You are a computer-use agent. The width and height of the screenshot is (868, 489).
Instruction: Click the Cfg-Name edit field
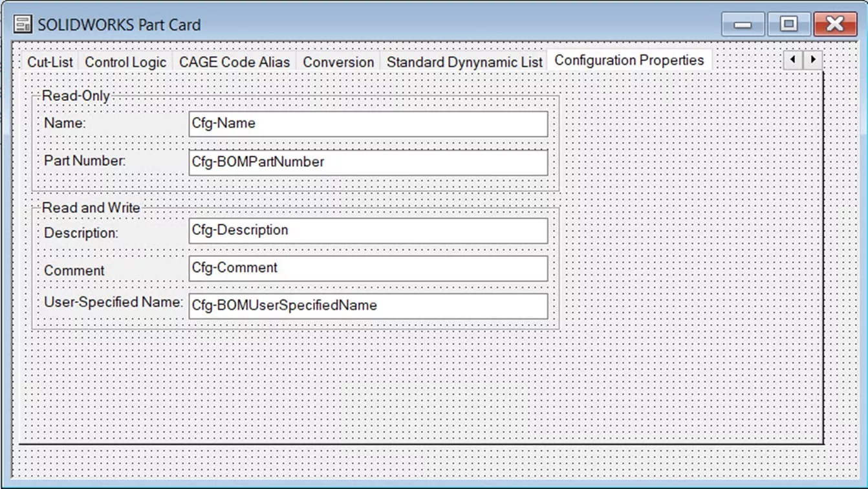[368, 124]
